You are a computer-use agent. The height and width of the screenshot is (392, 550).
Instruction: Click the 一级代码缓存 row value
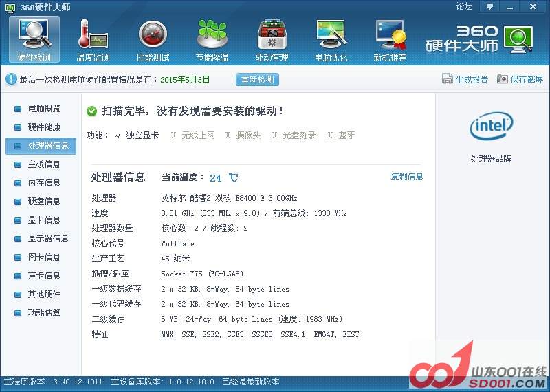225,304
